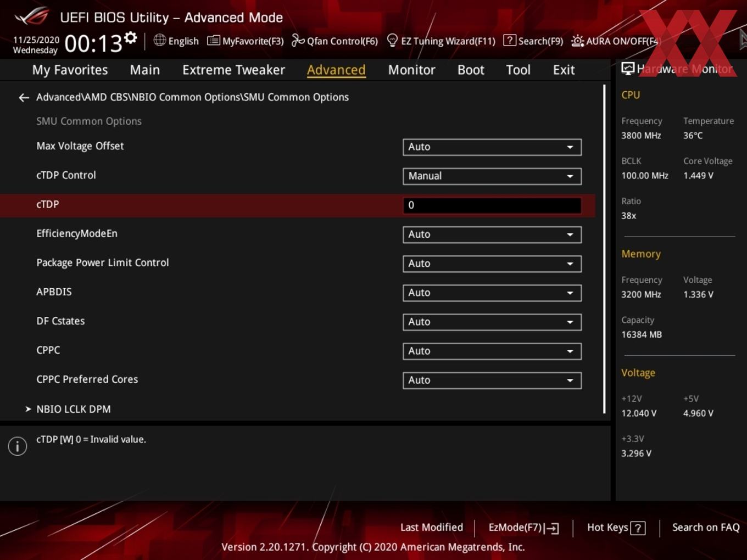Select Package Power Limit Control label
The width and height of the screenshot is (747, 560).
103,262
